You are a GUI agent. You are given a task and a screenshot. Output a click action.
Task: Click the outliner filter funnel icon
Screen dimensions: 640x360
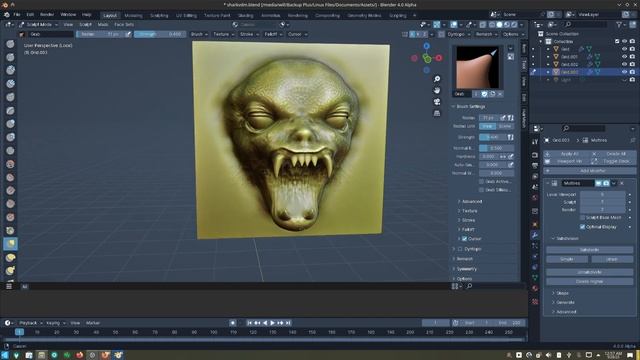(x=620, y=25)
